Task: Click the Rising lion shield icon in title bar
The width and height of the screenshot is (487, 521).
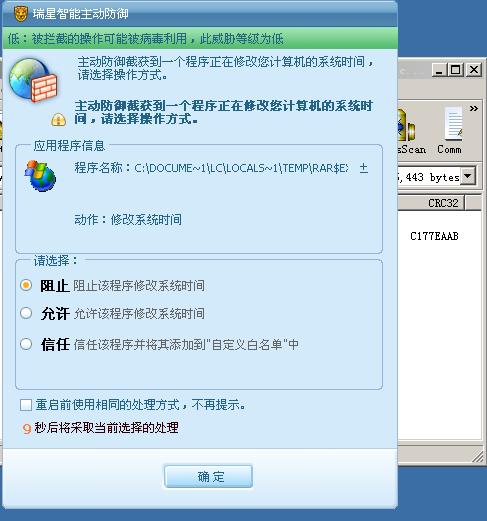Action: 21,14
